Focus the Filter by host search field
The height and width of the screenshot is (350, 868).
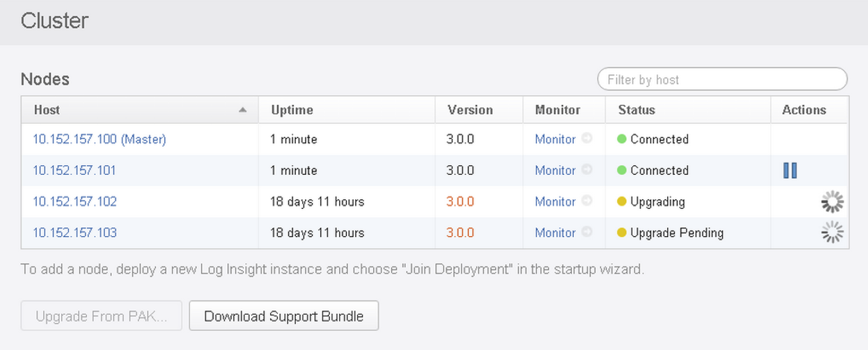(722, 79)
